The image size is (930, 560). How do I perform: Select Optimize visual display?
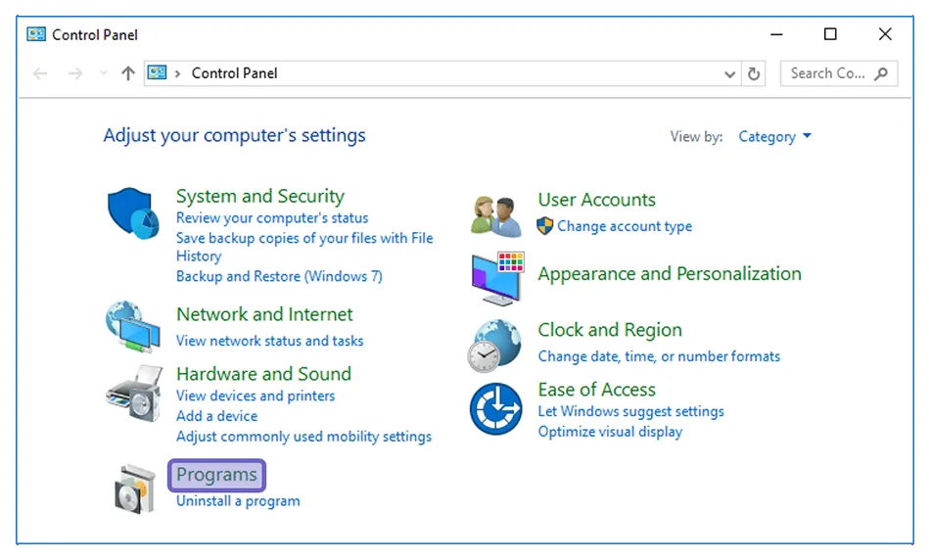point(610,432)
